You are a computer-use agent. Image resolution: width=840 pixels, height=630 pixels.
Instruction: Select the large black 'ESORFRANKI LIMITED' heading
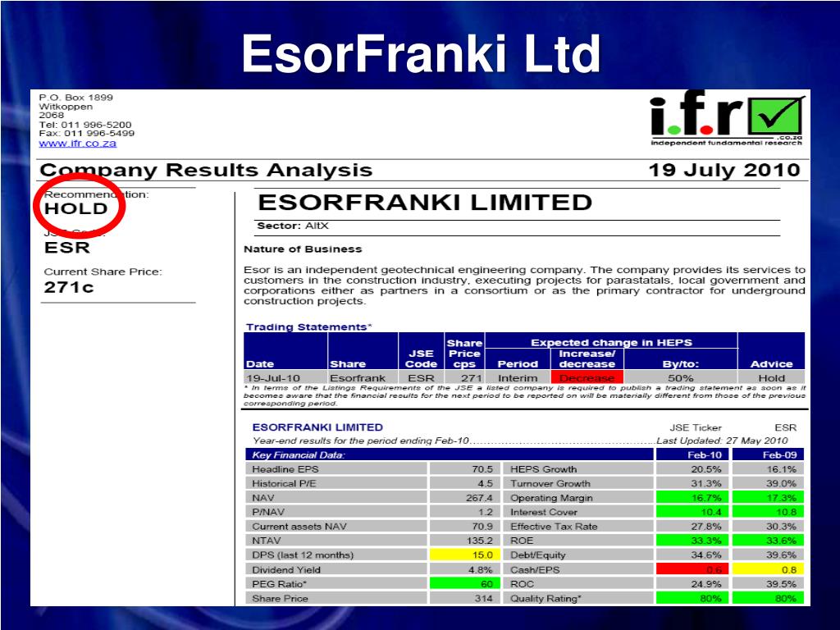[425, 203]
